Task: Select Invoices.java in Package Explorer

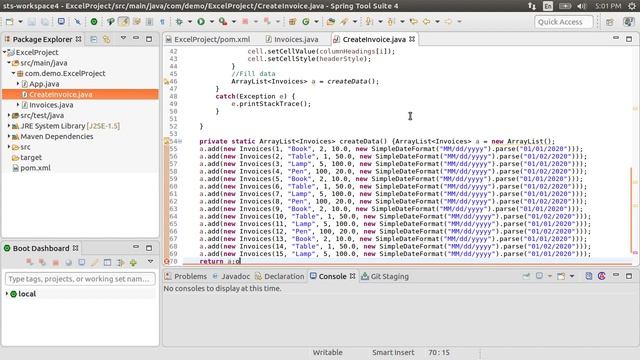Action: [51, 105]
